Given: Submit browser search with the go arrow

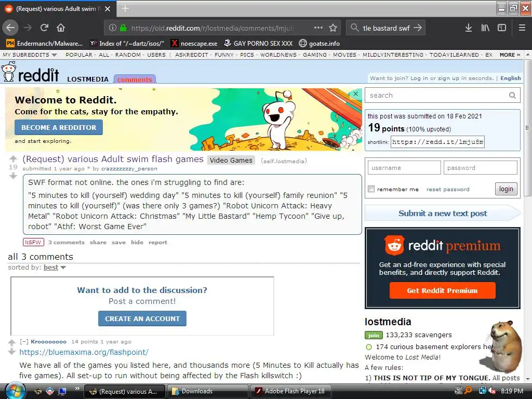Looking at the screenshot, I should click(418, 28).
